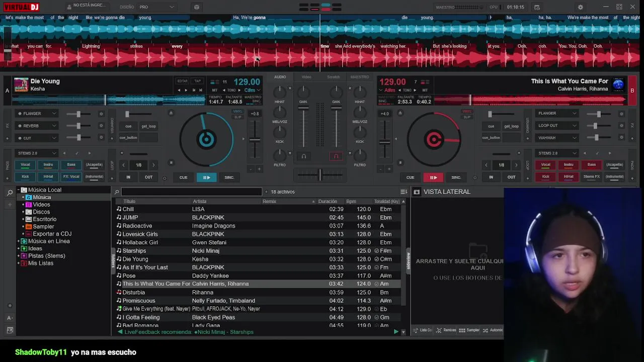Switch to MAESTRO mixer tab
The image size is (644, 362).
(359, 77)
